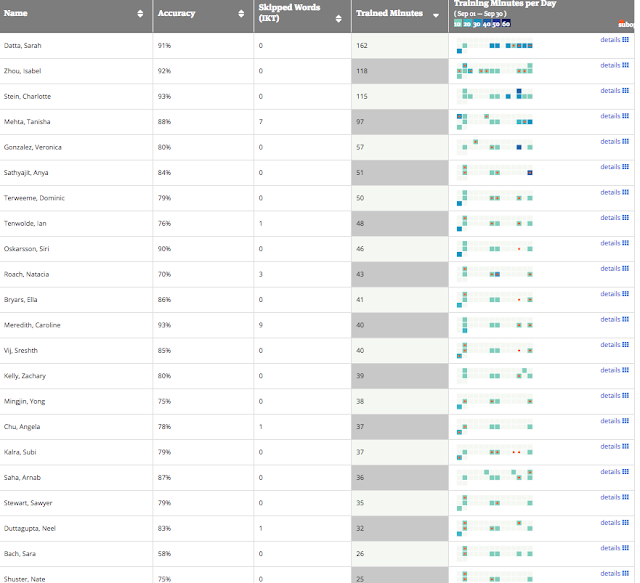Sort by Accuracy using its sort arrows

(x=241, y=13)
